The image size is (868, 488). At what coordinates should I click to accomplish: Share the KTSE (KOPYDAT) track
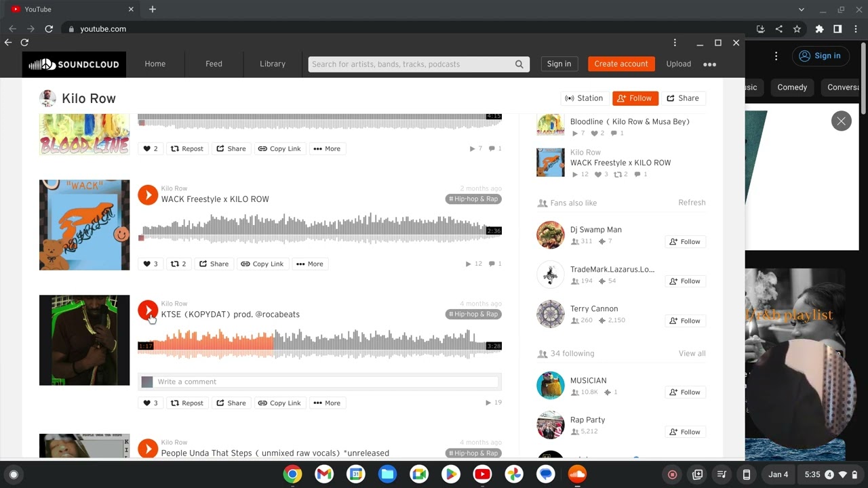point(231,403)
